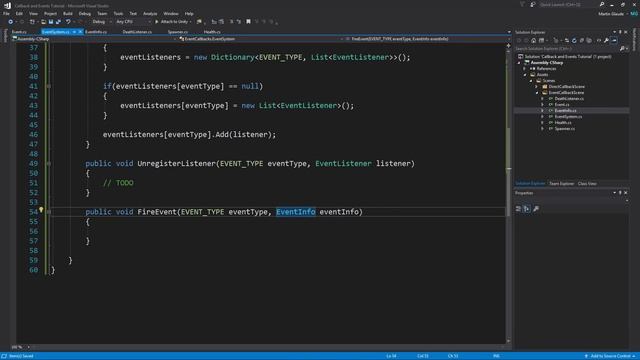Expand the References node

click(525, 69)
